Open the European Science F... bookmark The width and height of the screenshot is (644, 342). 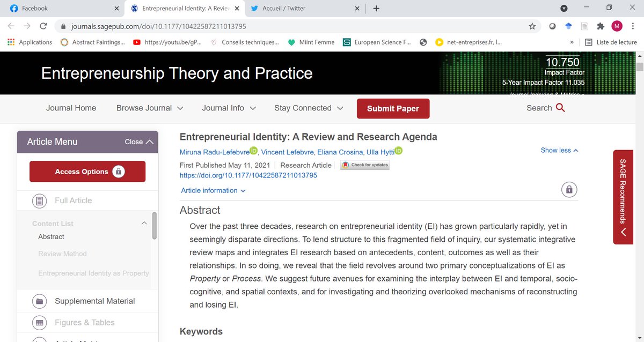tap(377, 42)
